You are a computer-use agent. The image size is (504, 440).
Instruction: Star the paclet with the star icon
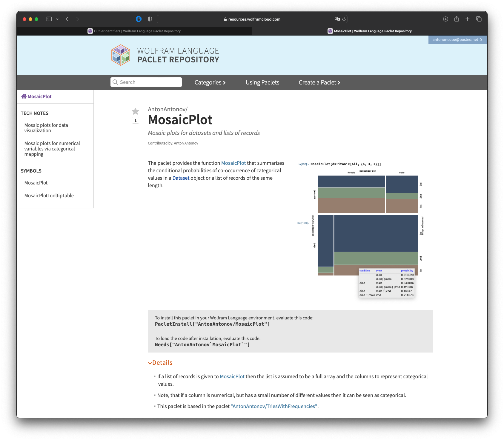point(136,111)
